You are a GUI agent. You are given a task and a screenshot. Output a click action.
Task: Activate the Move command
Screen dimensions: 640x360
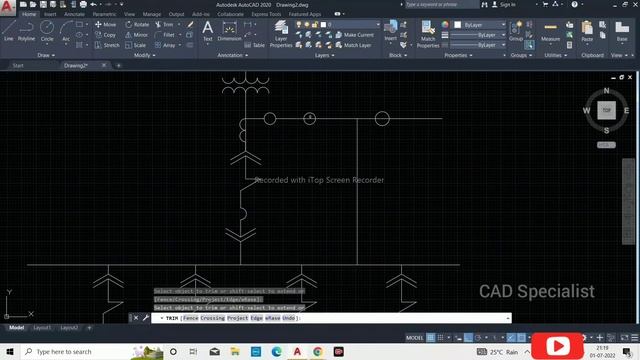pos(105,24)
